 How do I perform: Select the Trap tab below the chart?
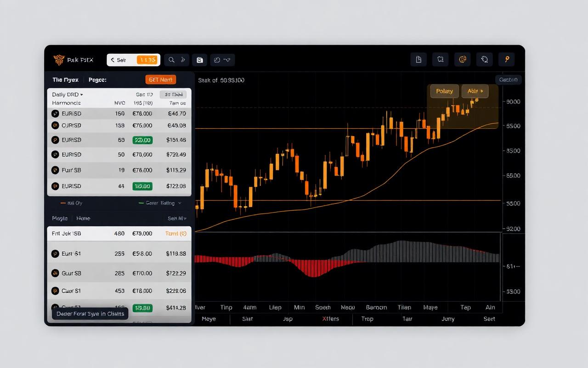coord(367,319)
